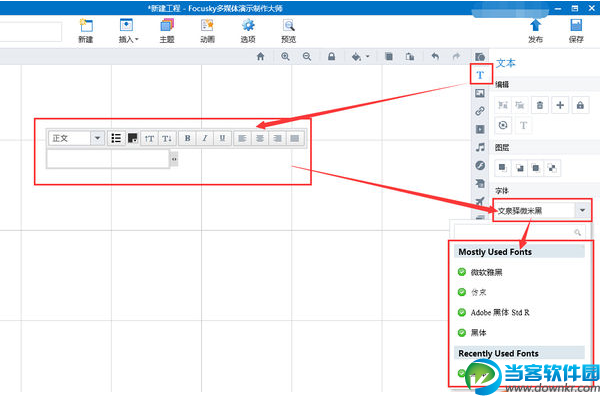601x402 pixels.
Task: Open the 插入 insert dropdown
Action: pyautogui.click(x=128, y=30)
